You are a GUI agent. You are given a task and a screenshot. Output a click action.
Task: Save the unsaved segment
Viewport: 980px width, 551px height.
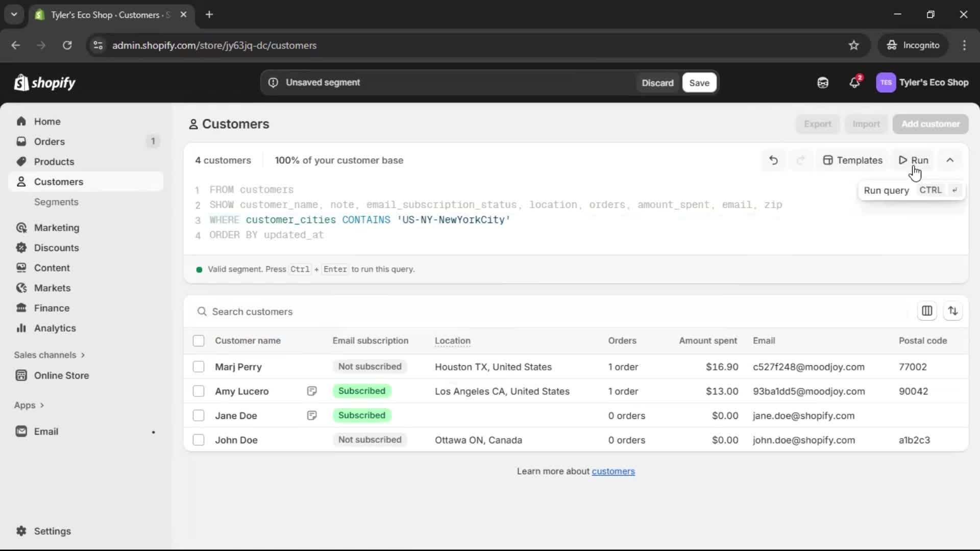699,83
